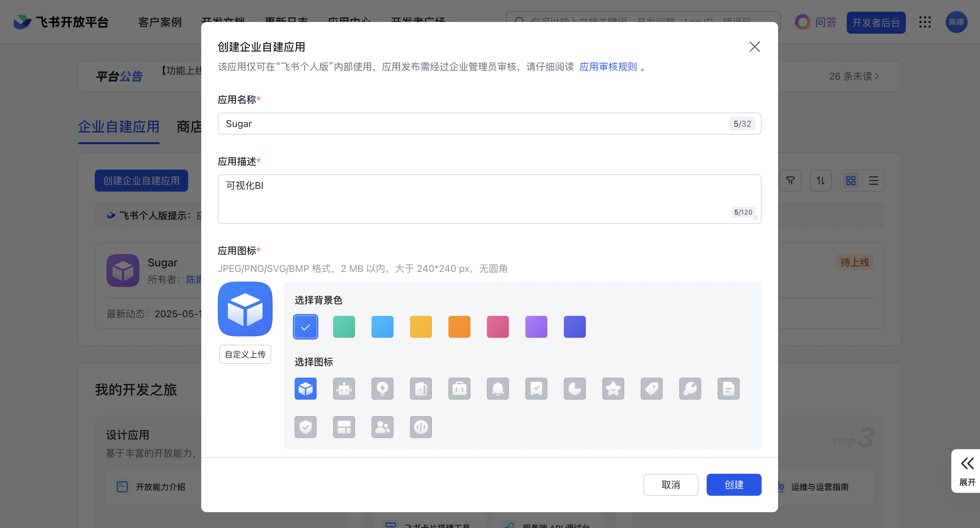Click the 取消 cancel button
This screenshot has width=980, height=528.
(671, 485)
